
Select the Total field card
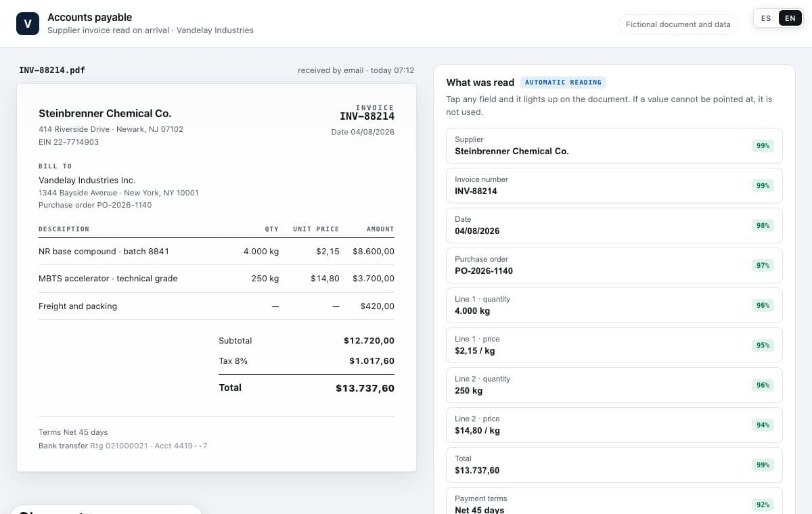click(x=614, y=465)
